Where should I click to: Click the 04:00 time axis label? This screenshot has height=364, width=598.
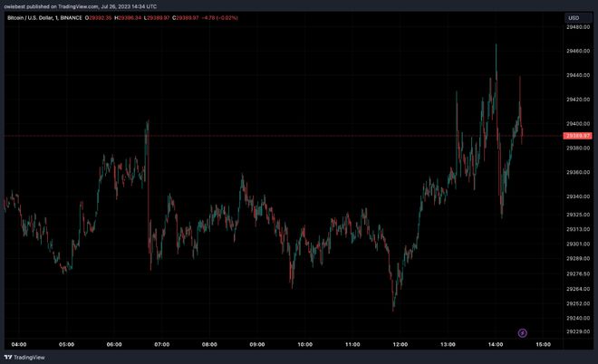point(18,344)
